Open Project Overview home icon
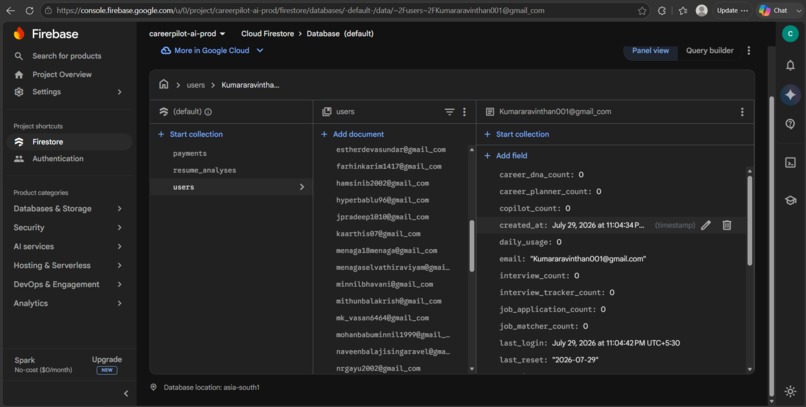Image resolution: width=806 pixels, height=407 pixels. 19,75
